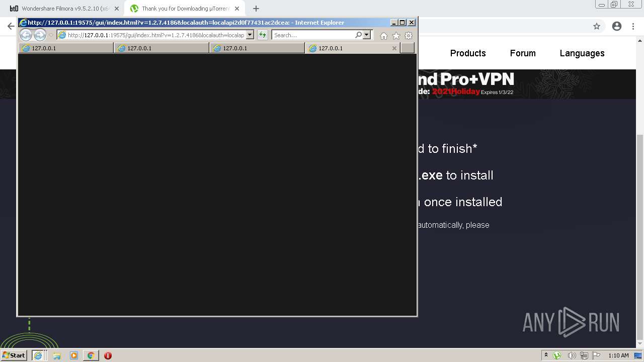The image size is (644, 362).
Task: Open a new Chrome tab with plus
Action: click(256, 9)
